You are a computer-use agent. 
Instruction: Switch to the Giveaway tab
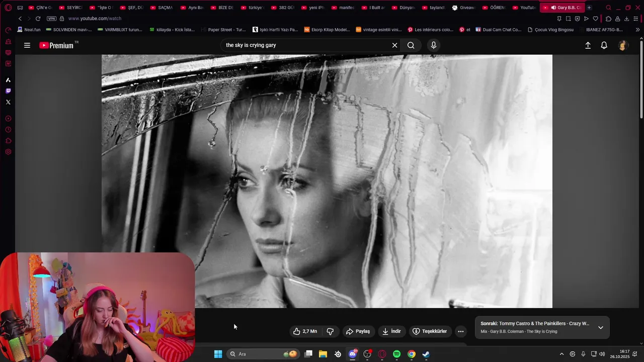pos(463,8)
